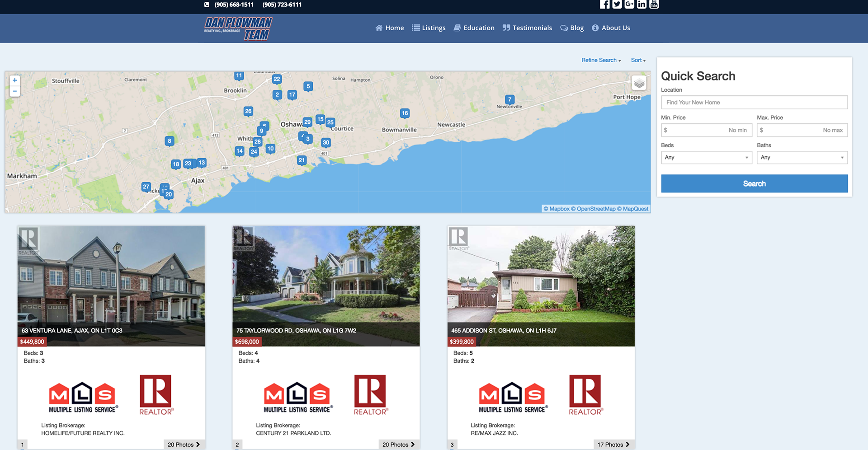This screenshot has height=450, width=868.
Task: View 20 Photos for 75 Taylorwood Rd
Action: pos(399,445)
